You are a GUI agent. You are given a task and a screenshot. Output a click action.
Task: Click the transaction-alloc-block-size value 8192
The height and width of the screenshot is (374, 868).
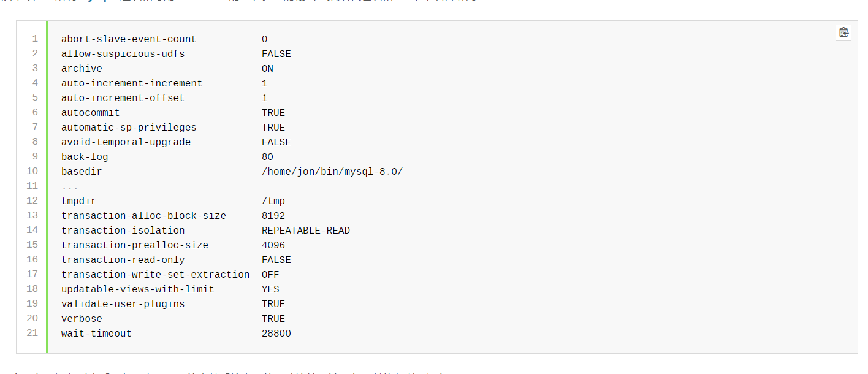tap(273, 216)
